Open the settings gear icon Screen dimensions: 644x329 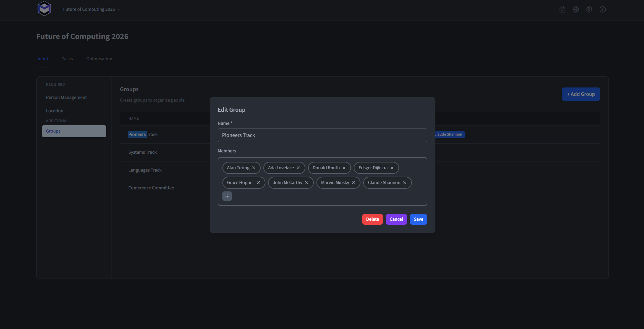coord(589,9)
